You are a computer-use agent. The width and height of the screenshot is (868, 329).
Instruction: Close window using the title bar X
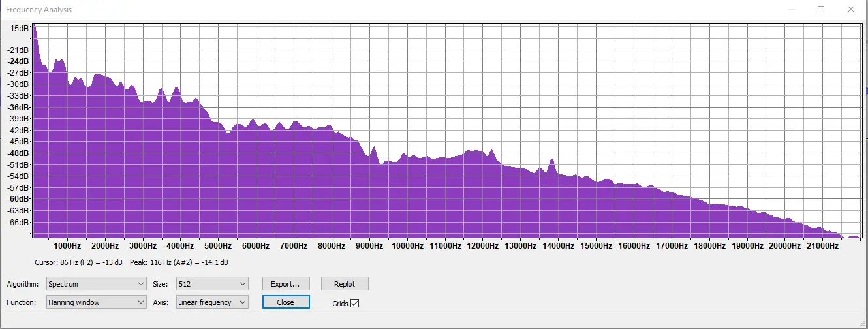850,9
